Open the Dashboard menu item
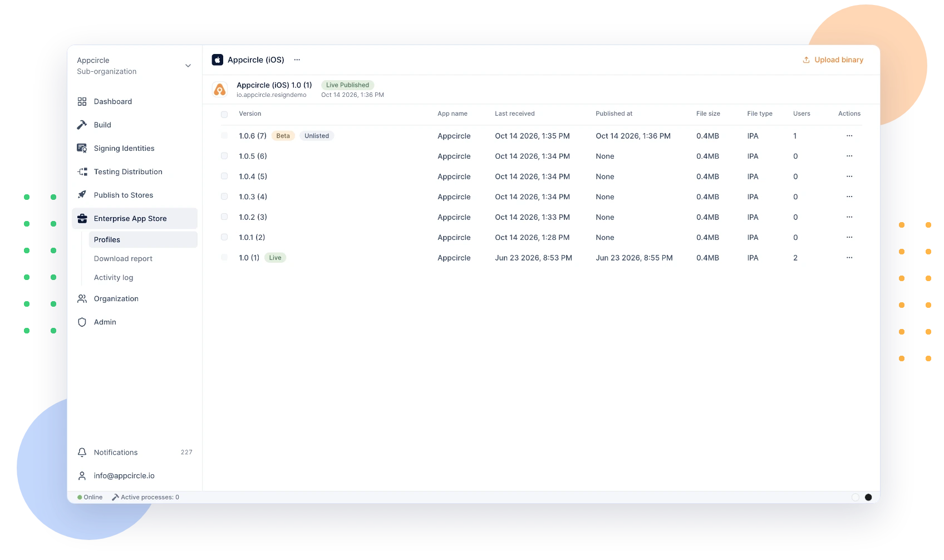The width and height of the screenshot is (944, 560). tap(135, 101)
